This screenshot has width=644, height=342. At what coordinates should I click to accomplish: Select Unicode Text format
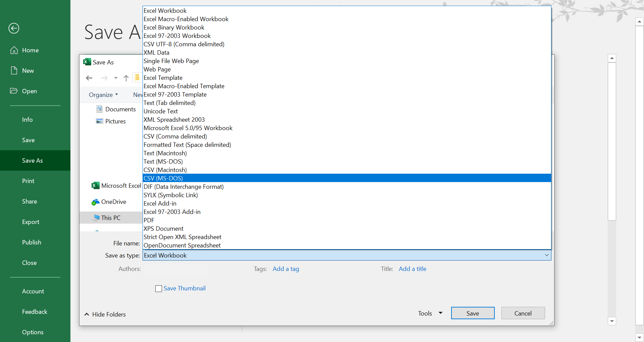pos(347,111)
